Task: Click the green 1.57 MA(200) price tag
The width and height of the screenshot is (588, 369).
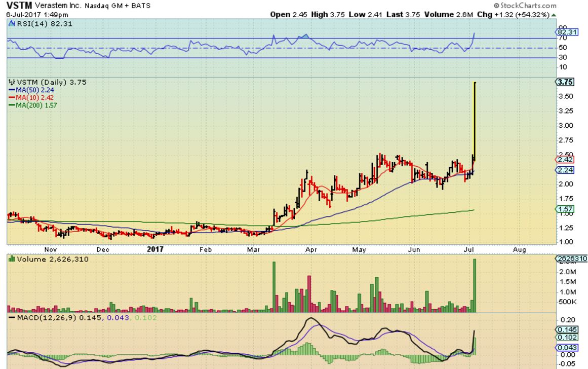Action: pyautogui.click(x=565, y=209)
